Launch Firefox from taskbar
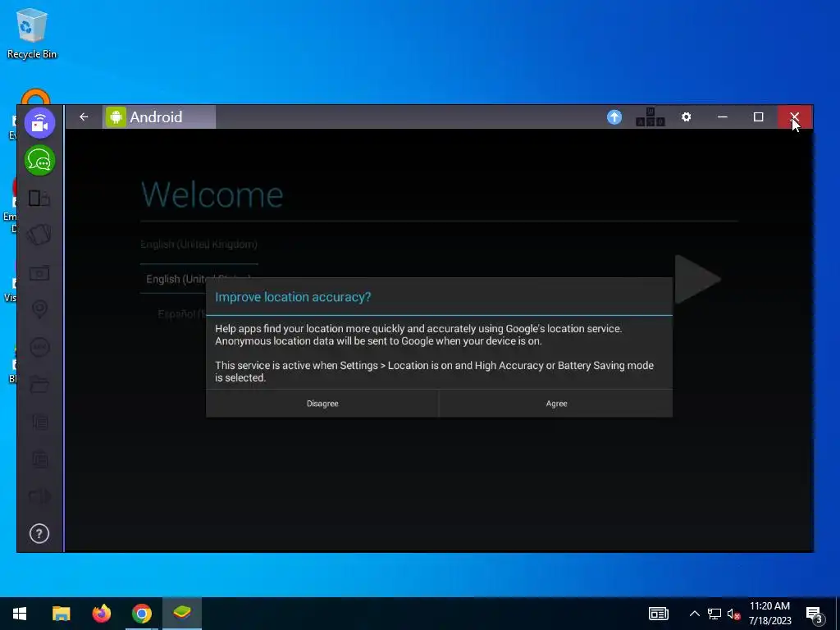Image resolution: width=840 pixels, height=630 pixels. coord(101,614)
